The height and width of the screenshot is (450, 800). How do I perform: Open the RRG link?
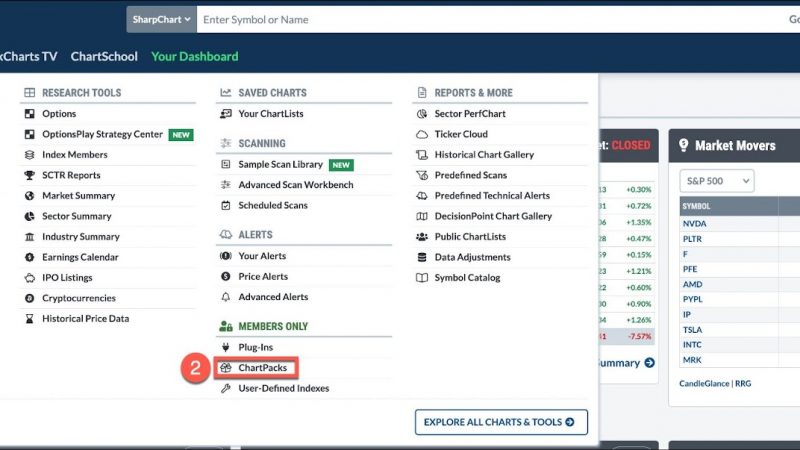click(743, 384)
